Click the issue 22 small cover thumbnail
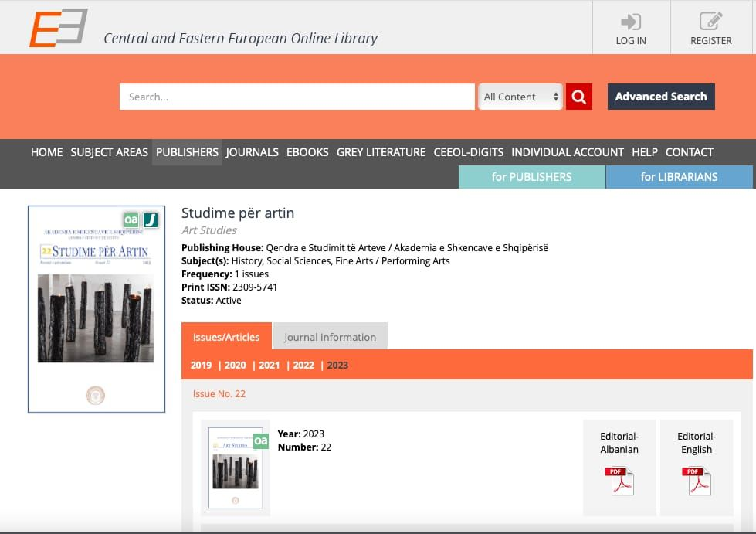The width and height of the screenshot is (756, 534). tap(236, 468)
